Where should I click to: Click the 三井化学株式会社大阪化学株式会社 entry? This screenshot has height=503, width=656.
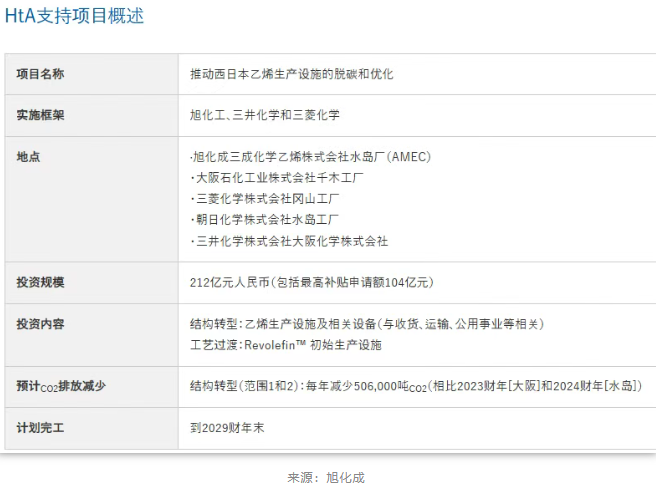click(289, 241)
